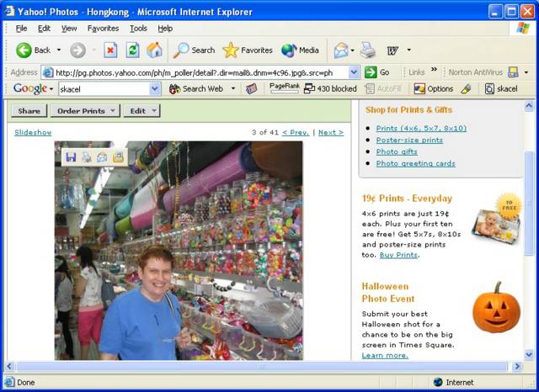
Task: Open the Norton AntiVirus dropdown arrow
Action: [526, 72]
